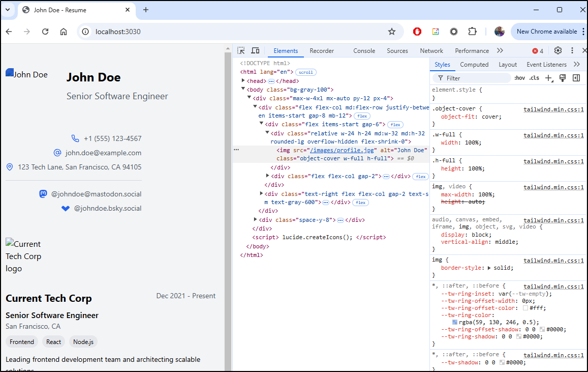Open the Sources tab
Image resolution: width=588 pixels, height=372 pixels.
397,51
